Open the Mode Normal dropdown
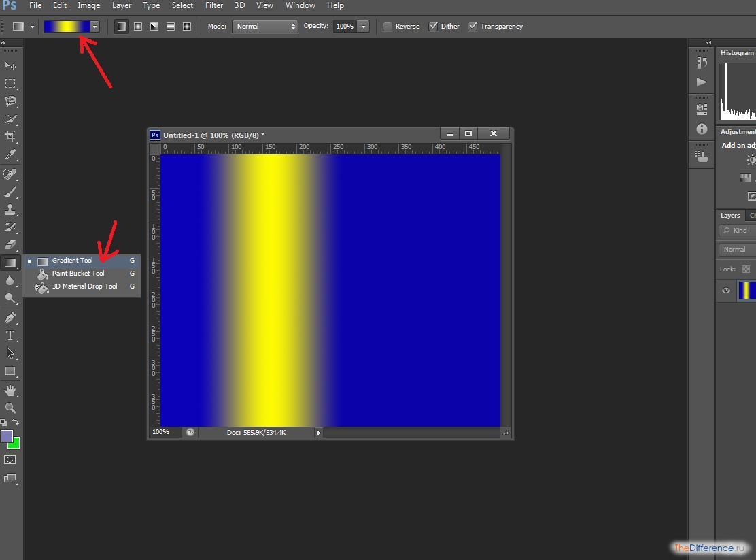Viewport: 756px width, 560px height. pyautogui.click(x=264, y=27)
